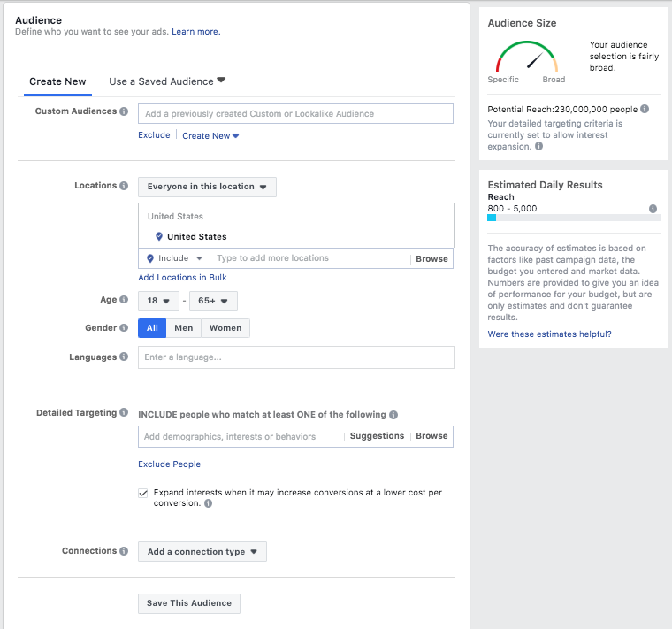The image size is (672, 629).
Task: Click Exclude People link
Action: (x=169, y=464)
